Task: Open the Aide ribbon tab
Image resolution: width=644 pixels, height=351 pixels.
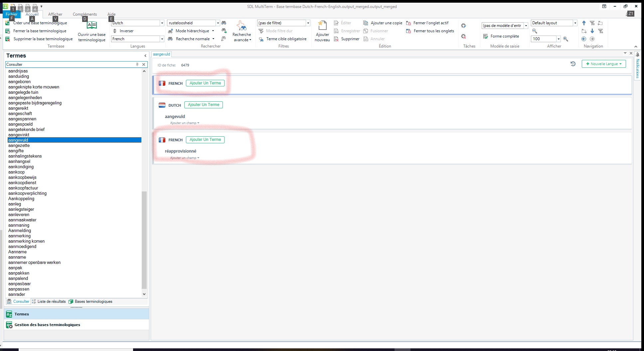Action: coord(111,14)
